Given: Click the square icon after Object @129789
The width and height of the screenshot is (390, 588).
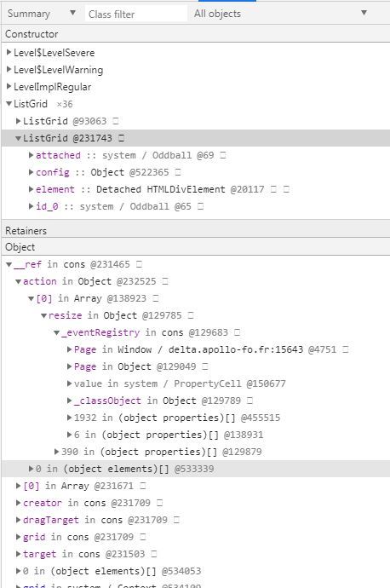Looking at the screenshot, I should coord(249,401).
